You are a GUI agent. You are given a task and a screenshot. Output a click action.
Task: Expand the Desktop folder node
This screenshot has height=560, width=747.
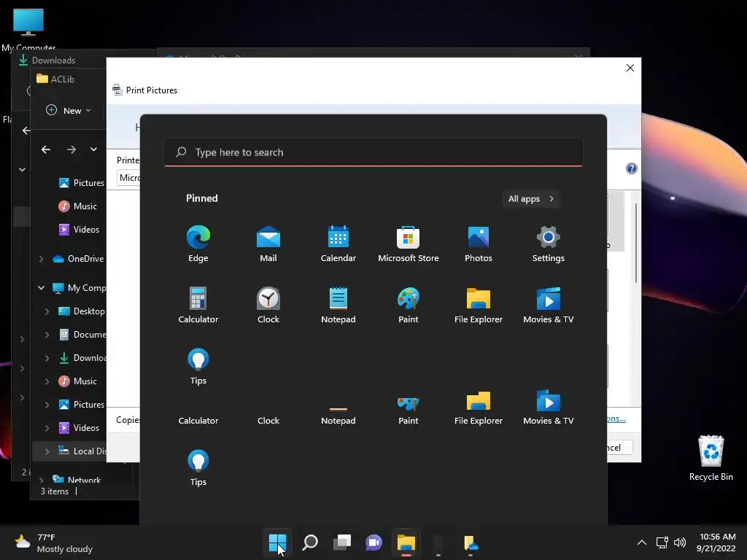[47, 311]
